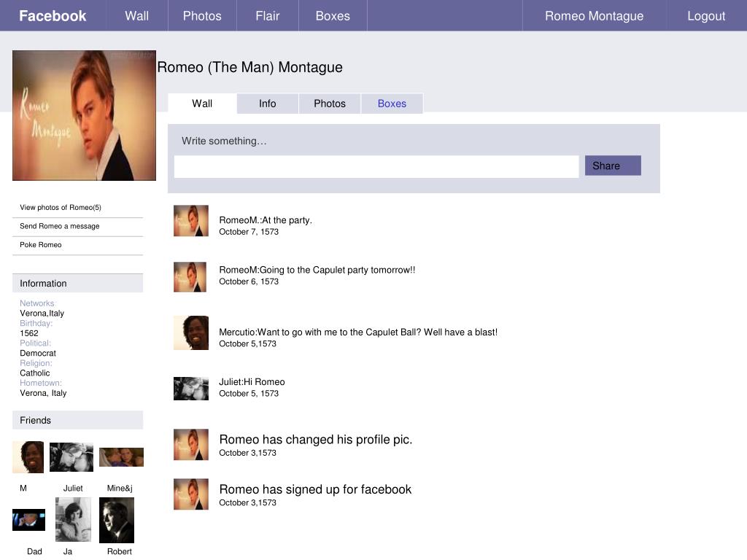Click avatar beside Capulet party tomorrow post
The height and width of the screenshot is (560, 747).
(x=190, y=276)
